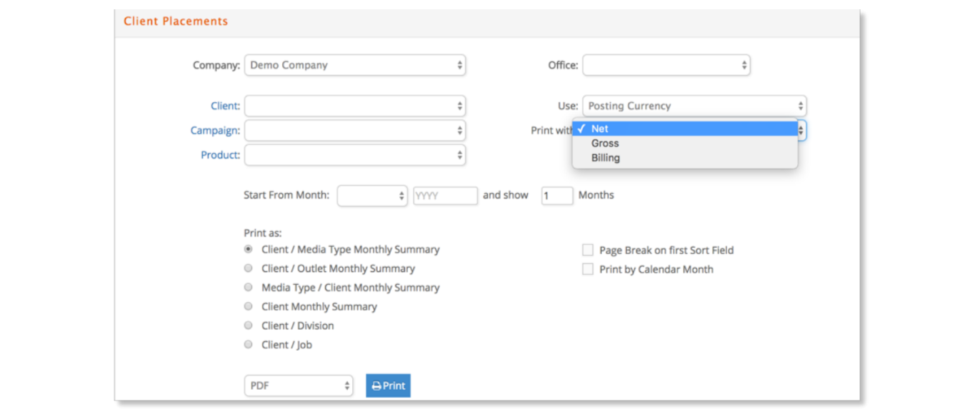The width and height of the screenshot is (980, 412).
Task: Click the YYYY year input field
Action: 445,196
